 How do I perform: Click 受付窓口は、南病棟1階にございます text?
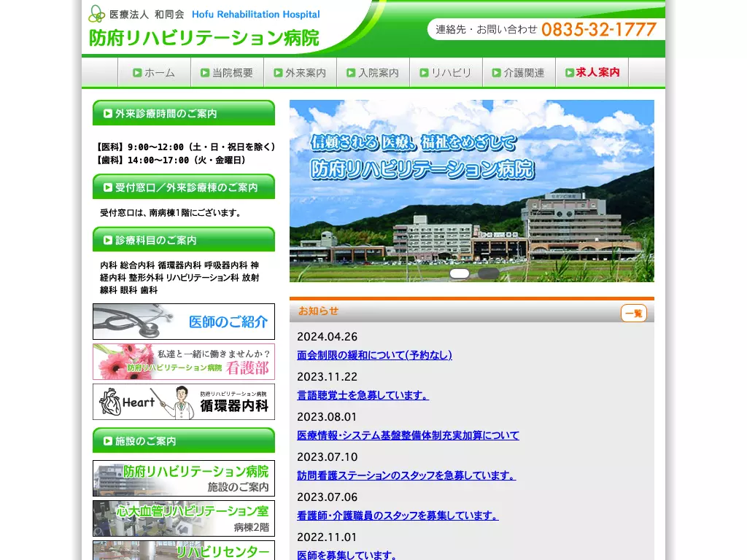point(171,213)
